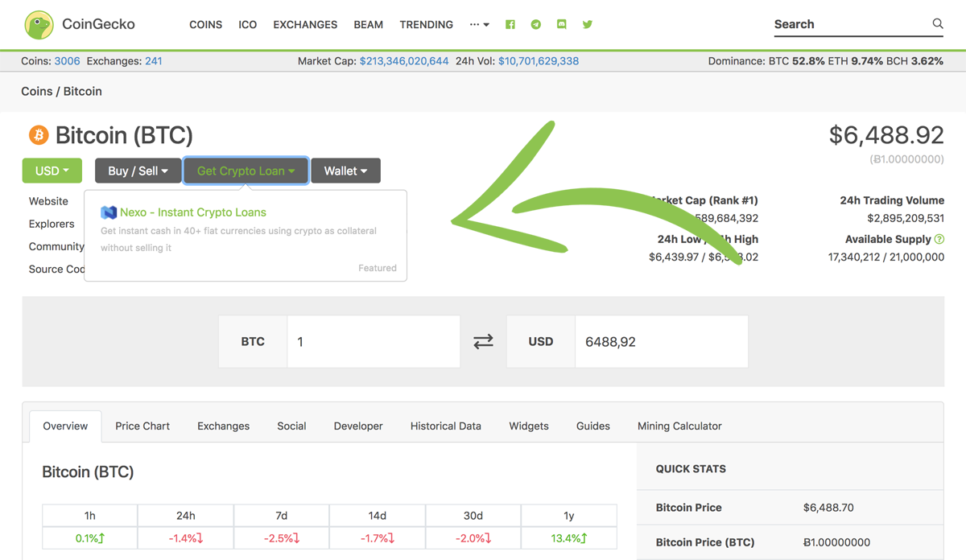966x560 pixels.
Task: Open the Wallet dropdown
Action: click(x=345, y=171)
